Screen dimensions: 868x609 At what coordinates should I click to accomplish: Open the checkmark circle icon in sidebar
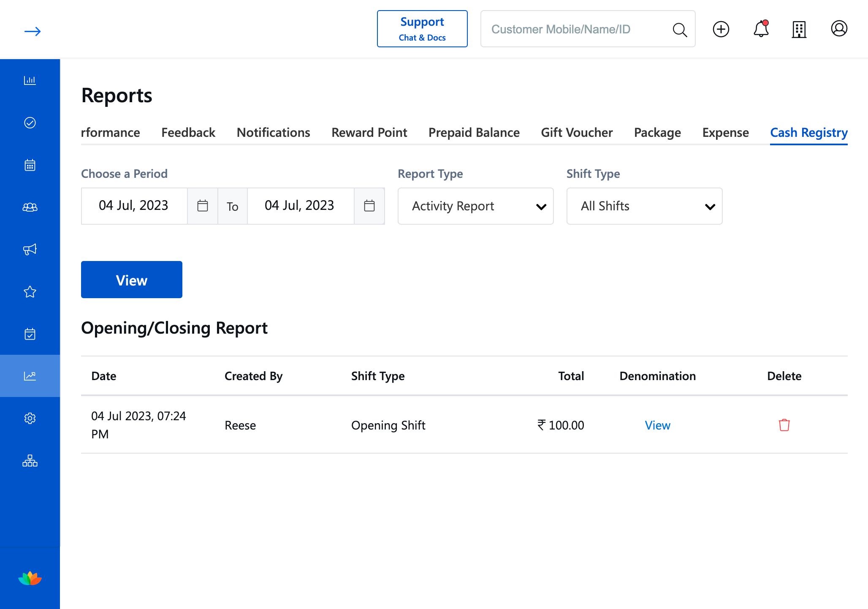(30, 122)
